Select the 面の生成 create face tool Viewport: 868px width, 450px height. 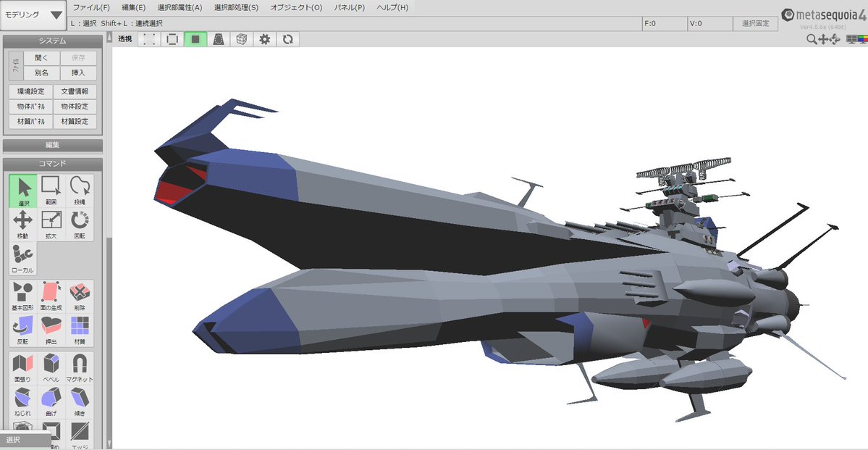pos(51,296)
